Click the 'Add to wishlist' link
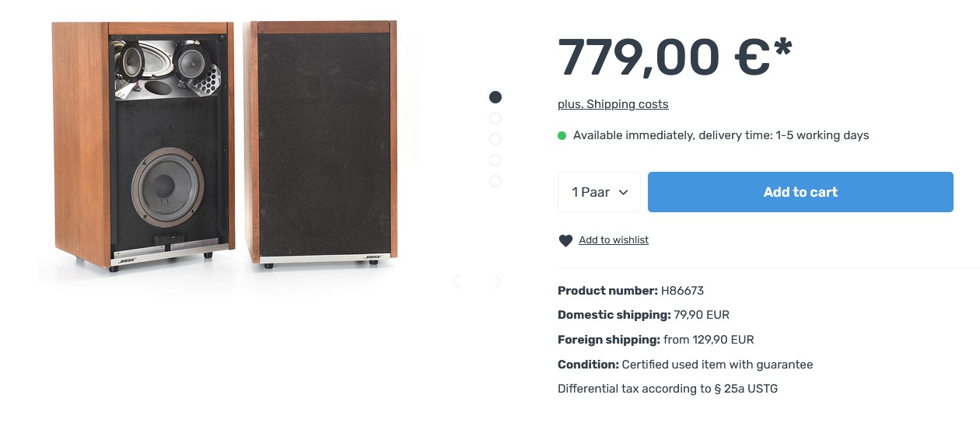Viewport: 980px width, 447px height. (x=614, y=240)
